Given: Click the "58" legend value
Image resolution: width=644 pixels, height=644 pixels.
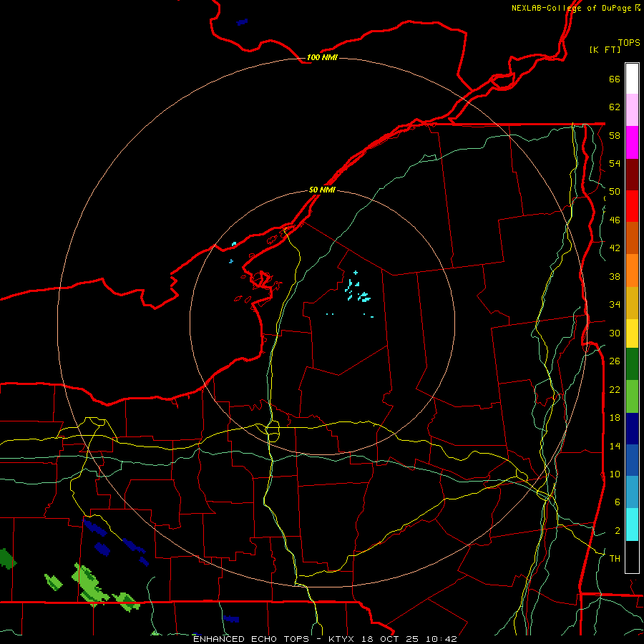Looking at the screenshot, I should (615, 135).
